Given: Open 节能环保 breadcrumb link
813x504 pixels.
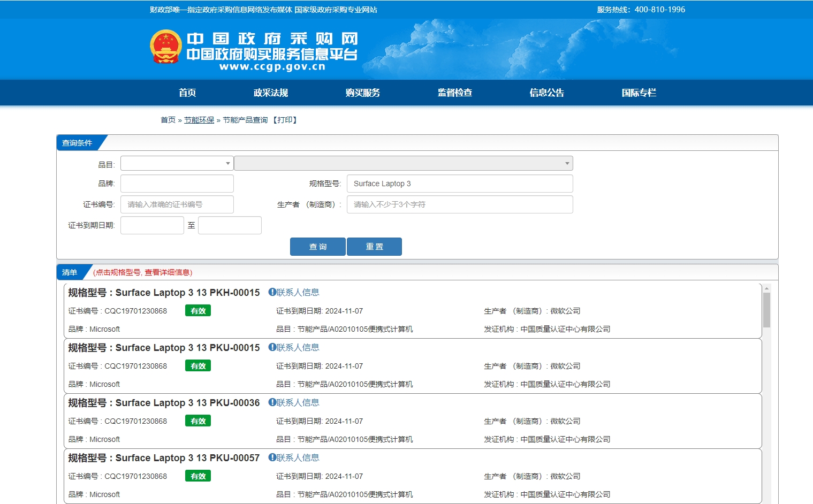Looking at the screenshot, I should [x=199, y=120].
